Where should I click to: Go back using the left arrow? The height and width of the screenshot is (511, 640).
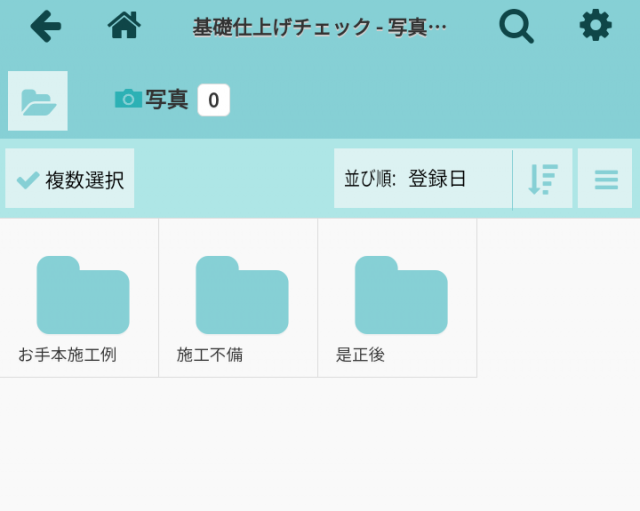coord(45,26)
